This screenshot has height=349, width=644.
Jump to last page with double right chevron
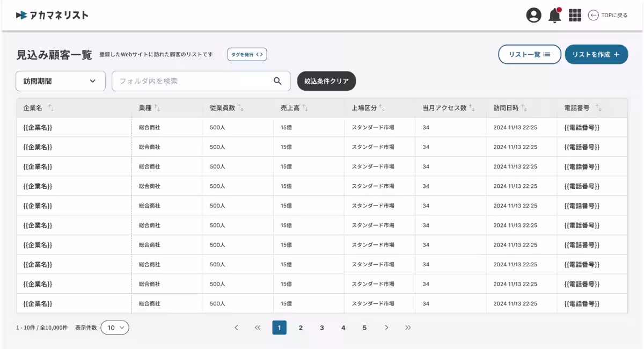coord(408,328)
